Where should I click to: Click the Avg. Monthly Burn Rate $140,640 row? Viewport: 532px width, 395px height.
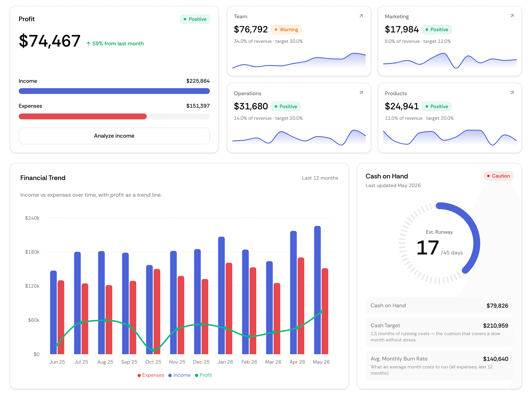439,366
